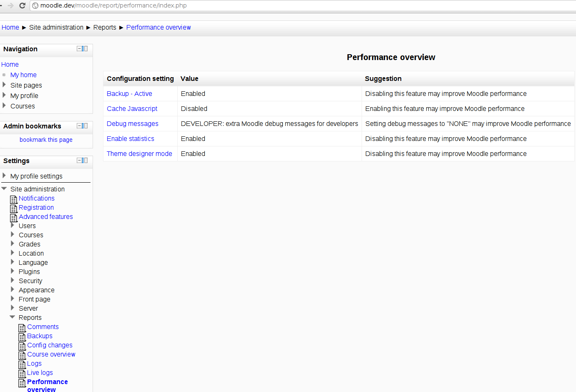Hide the Navigation block using minus icon
The height and width of the screenshot is (392, 576).
pos(79,49)
